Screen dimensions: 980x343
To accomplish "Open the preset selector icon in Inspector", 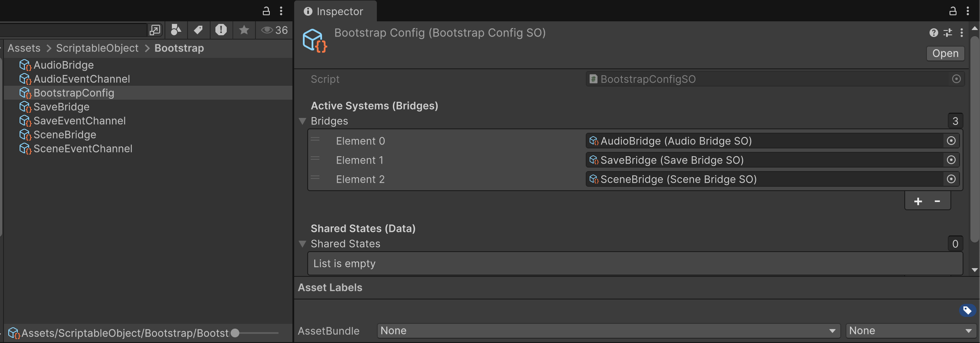I will pyautogui.click(x=948, y=33).
